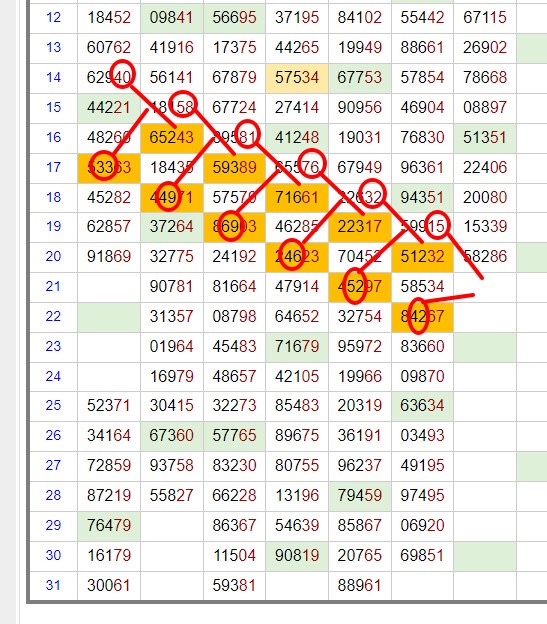
Task: Select the orange cell 51232
Action: coord(422,257)
